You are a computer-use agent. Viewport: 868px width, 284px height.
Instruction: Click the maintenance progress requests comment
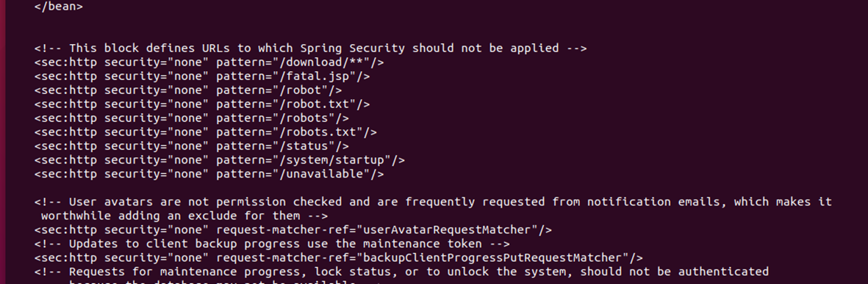pos(401,272)
